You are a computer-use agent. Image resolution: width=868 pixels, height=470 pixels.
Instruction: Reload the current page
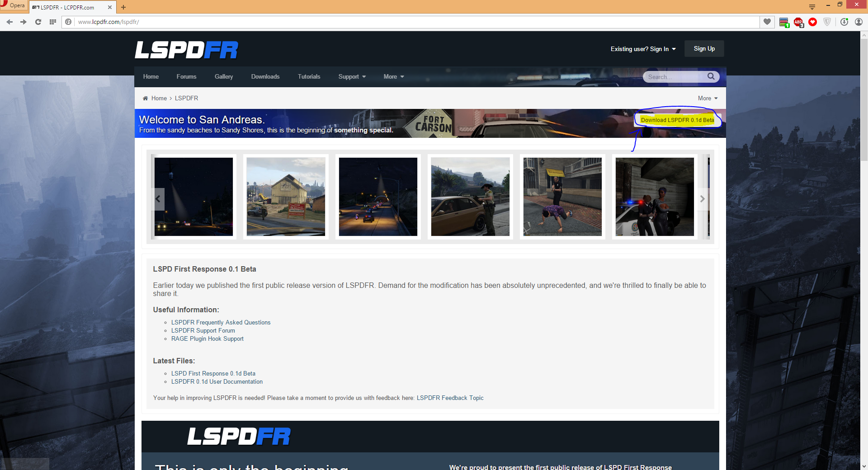tap(38, 22)
